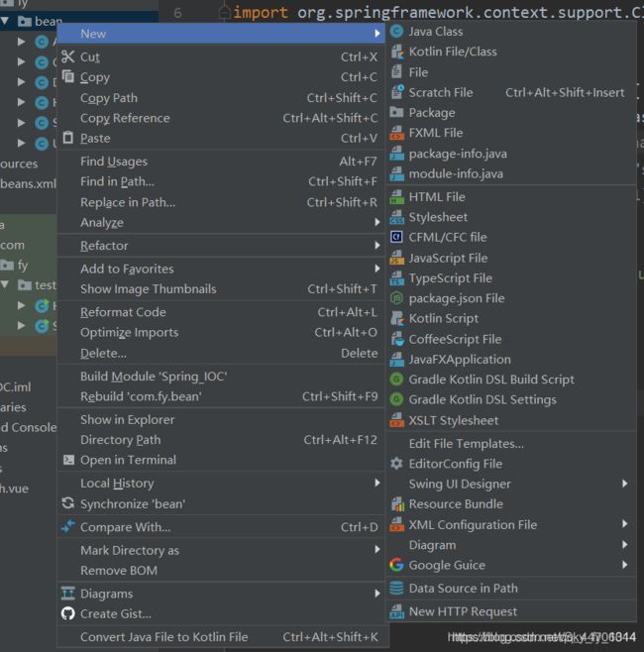Viewport: 644px width, 652px height.
Task: Expand the Analyze submenu arrow
Action: pyautogui.click(x=377, y=223)
